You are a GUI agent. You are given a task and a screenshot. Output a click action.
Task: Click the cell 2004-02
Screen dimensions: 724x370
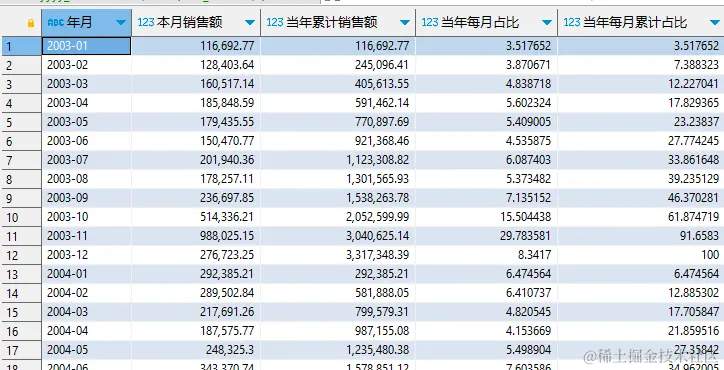pos(86,293)
